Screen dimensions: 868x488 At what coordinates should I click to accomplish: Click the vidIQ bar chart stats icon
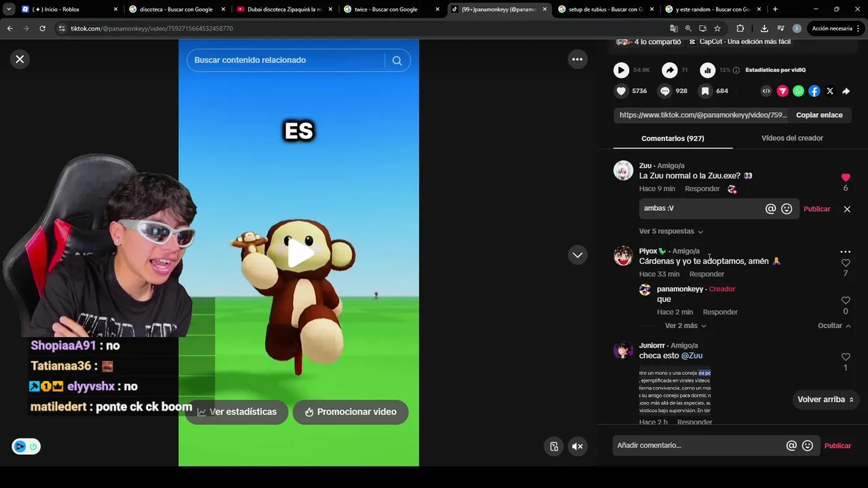(x=707, y=70)
